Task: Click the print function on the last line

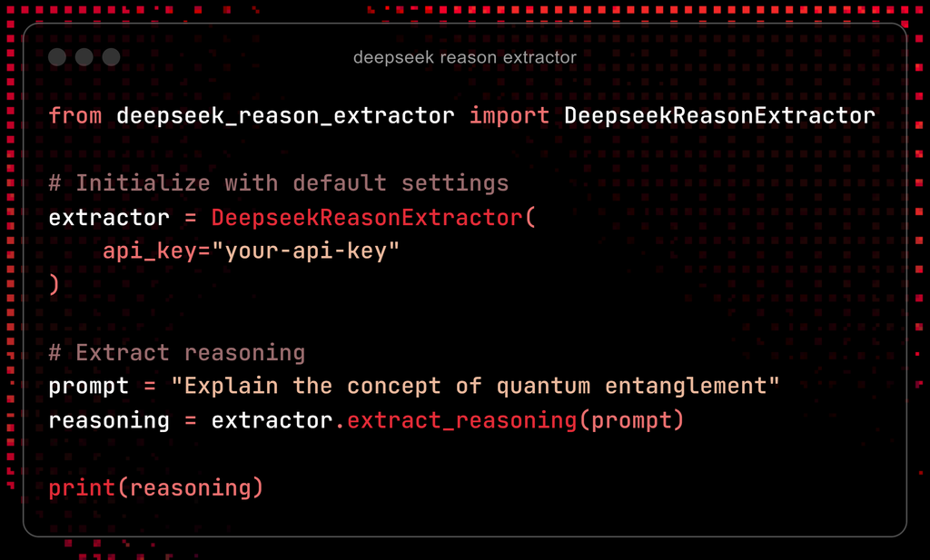Action: coord(82,488)
